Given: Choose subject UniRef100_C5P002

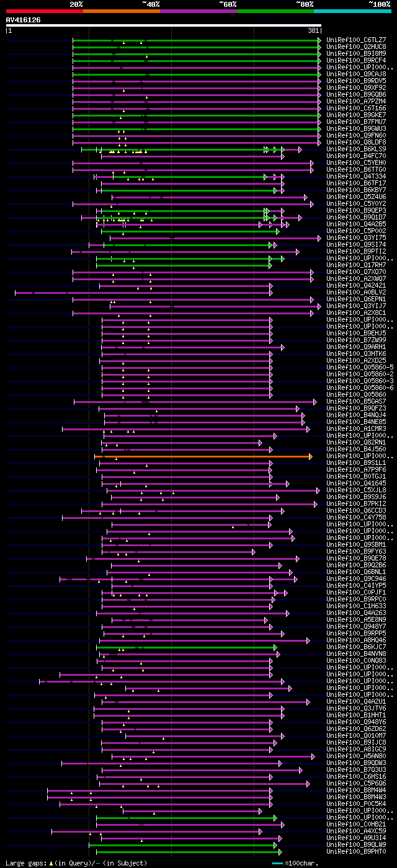Looking at the screenshot, I should 357,231.
